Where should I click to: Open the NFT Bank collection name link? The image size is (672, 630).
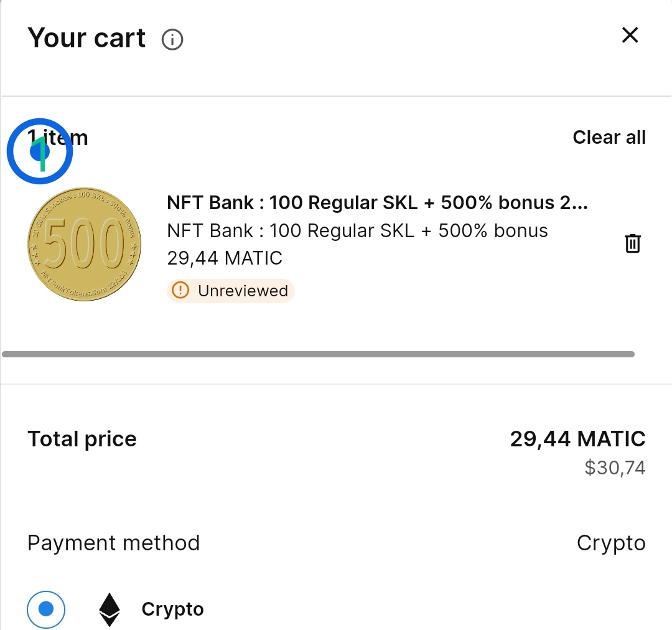[357, 231]
